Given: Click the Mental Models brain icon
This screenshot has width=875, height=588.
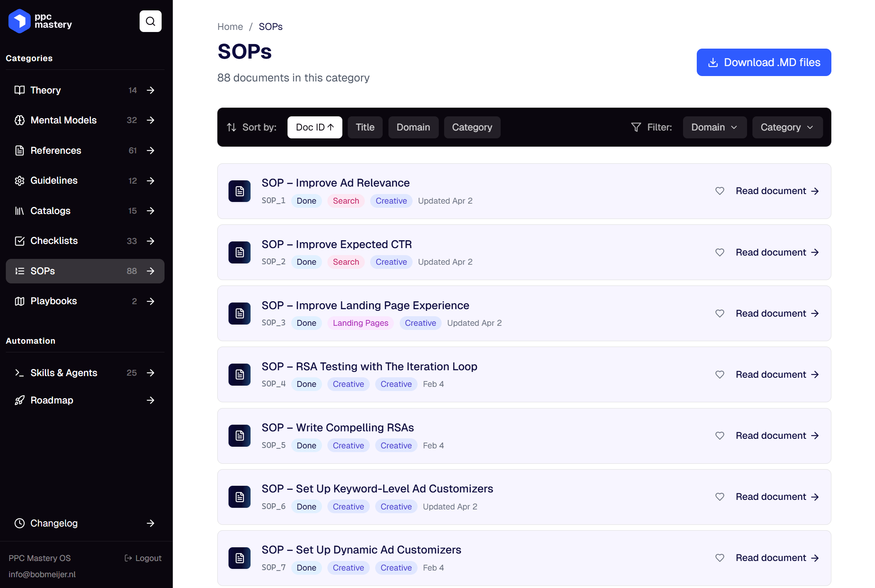Looking at the screenshot, I should click(x=20, y=120).
